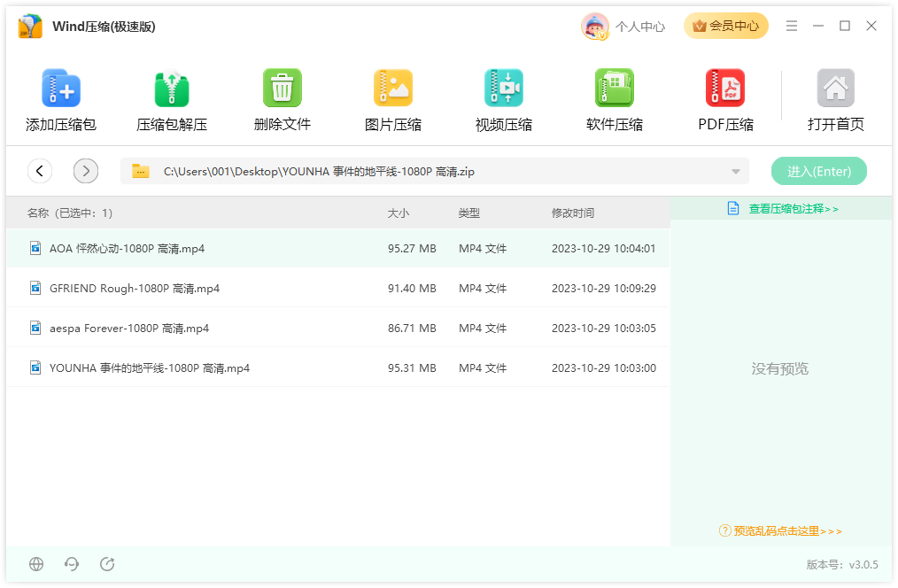Click the globe icon in status bar
This screenshot has width=898, height=588.
click(36, 564)
